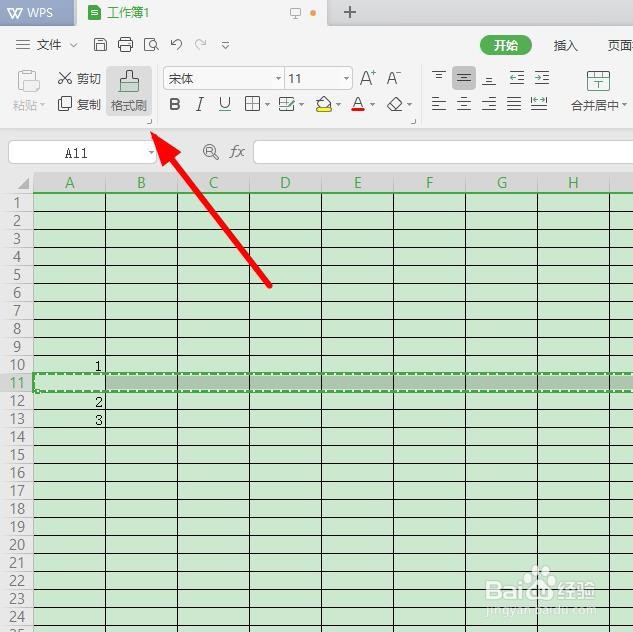Undo the last action
633x632 pixels.
(176, 44)
